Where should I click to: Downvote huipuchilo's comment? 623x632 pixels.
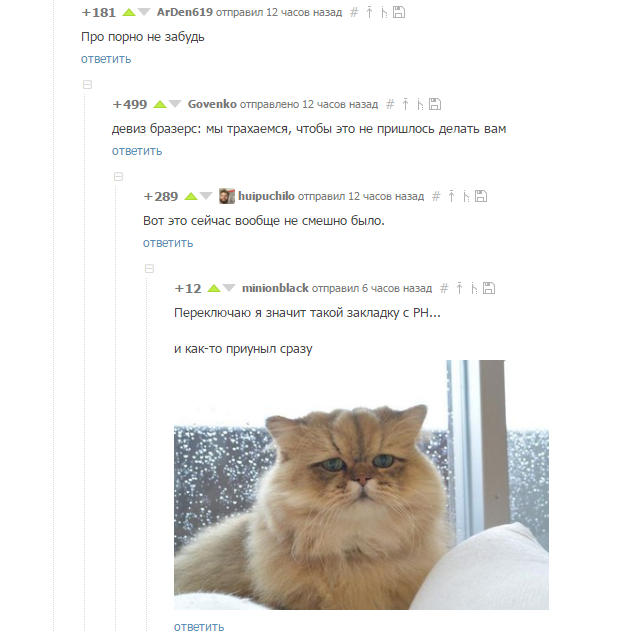(x=206, y=196)
